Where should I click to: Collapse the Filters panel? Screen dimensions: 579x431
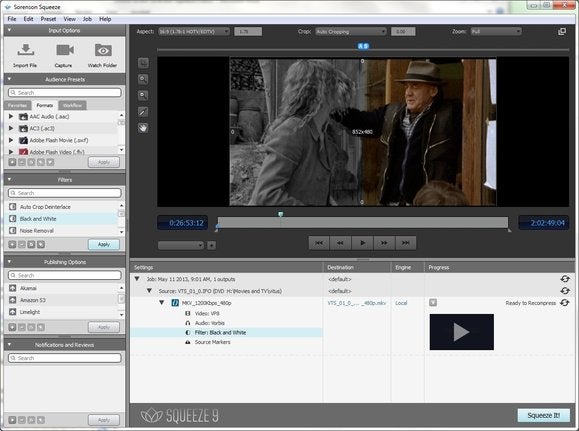[x=9, y=179]
